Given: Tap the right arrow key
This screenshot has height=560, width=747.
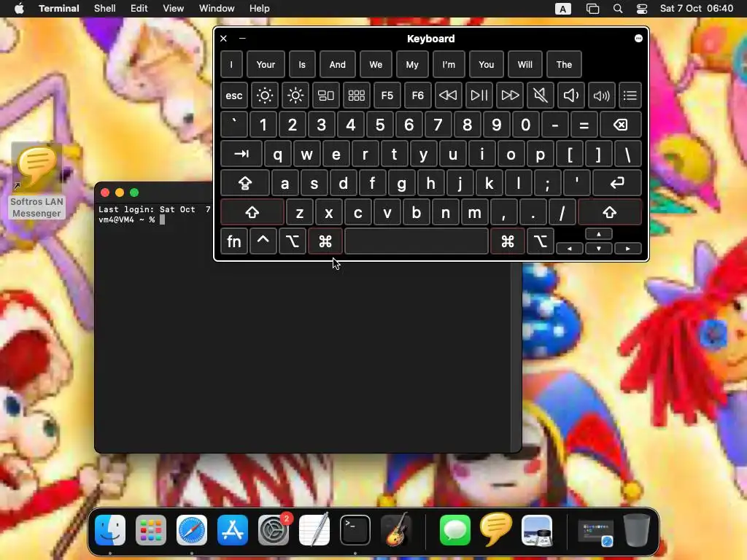Looking at the screenshot, I should [628, 248].
